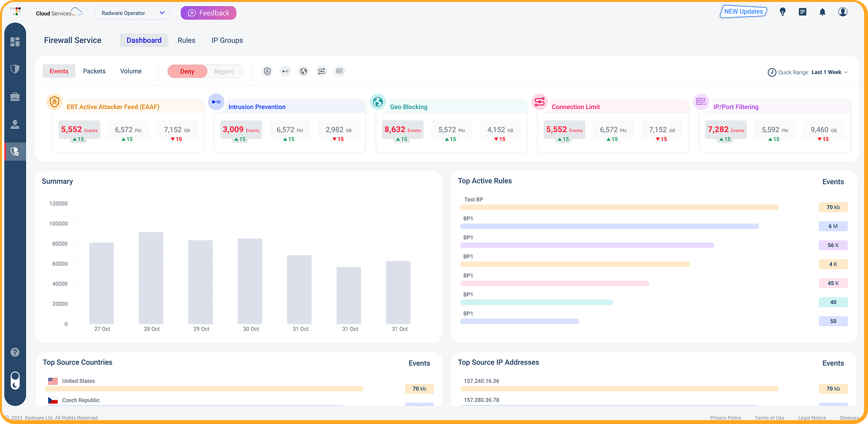Click the Connection Limit filter icon in toolbar
The height and width of the screenshot is (424, 868).
(x=322, y=71)
